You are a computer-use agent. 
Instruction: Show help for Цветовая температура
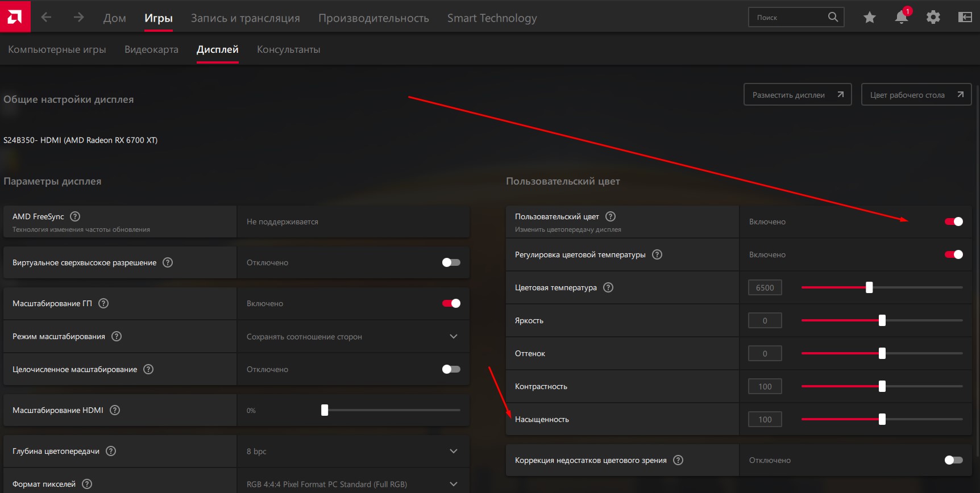click(608, 287)
